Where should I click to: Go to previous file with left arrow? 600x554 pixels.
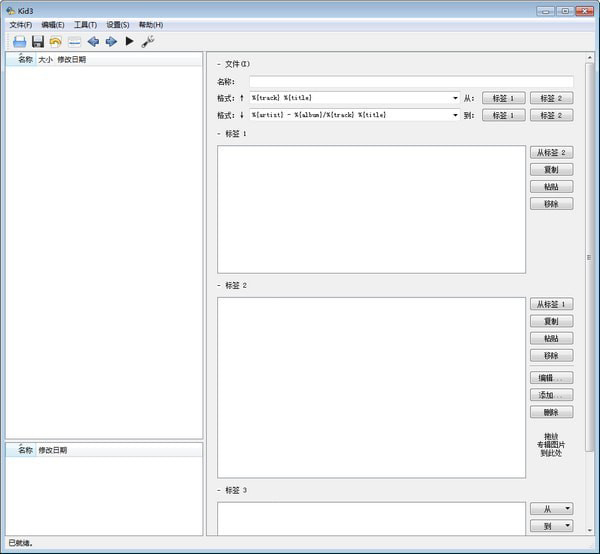[93, 42]
